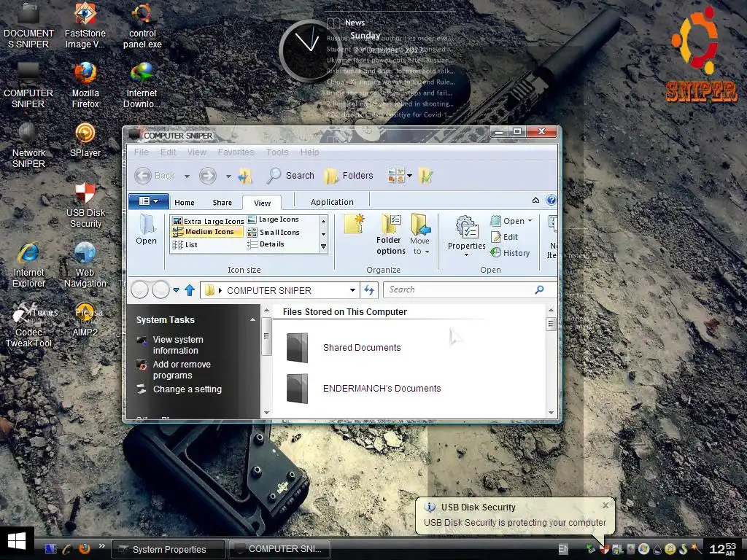747x560 pixels.
Task: Open the USB Disk Security desktop icon
Action: pyautogui.click(x=85, y=205)
